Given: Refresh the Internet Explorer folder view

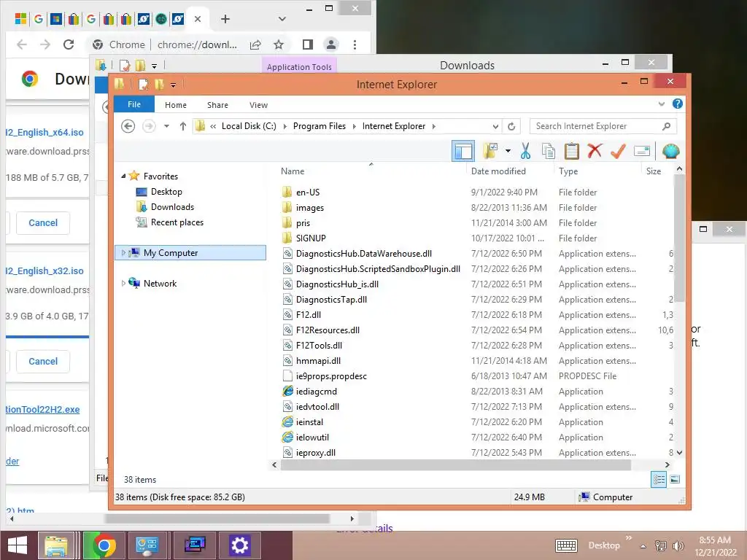Looking at the screenshot, I should click(x=511, y=126).
